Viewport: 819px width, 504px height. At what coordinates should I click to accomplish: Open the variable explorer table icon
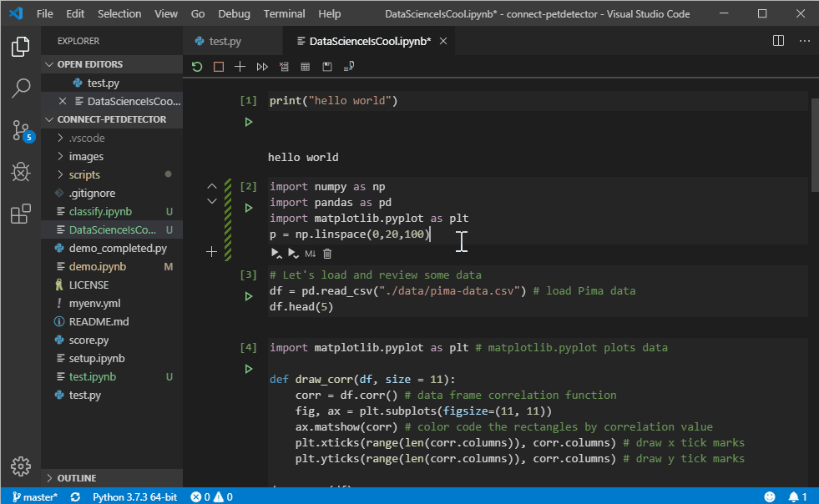306,67
